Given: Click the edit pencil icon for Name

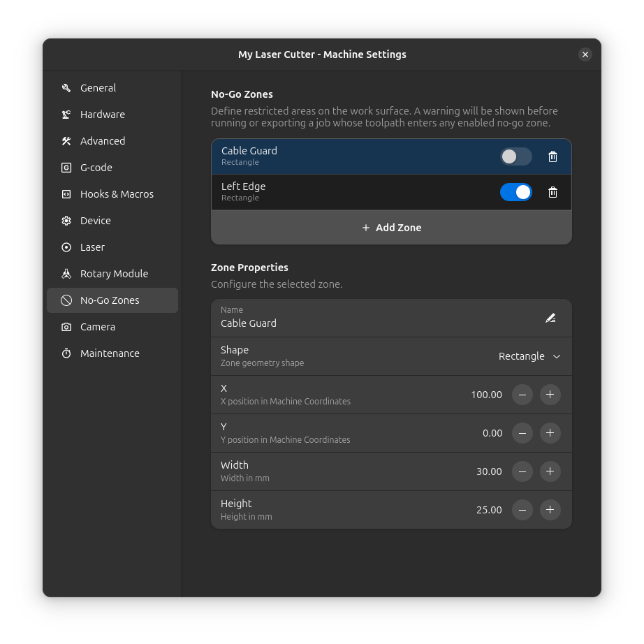Looking at the screenshot, I should coord(550,318).
